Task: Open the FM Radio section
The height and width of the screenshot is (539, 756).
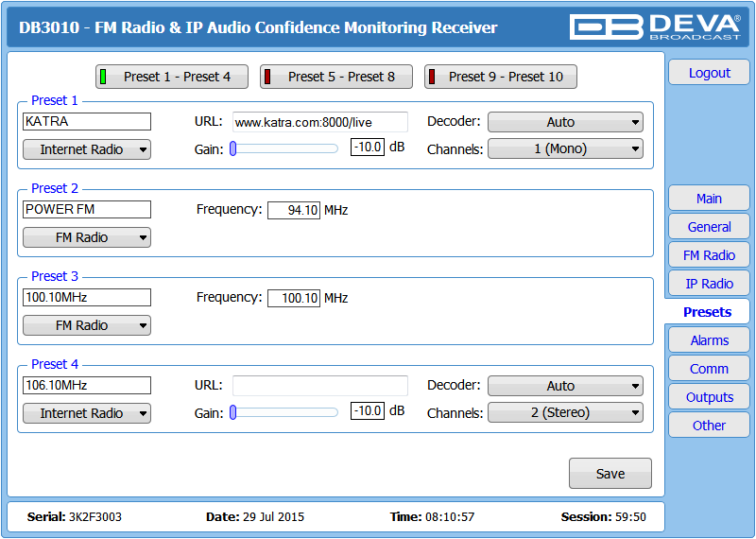Action: click(709, 255)
